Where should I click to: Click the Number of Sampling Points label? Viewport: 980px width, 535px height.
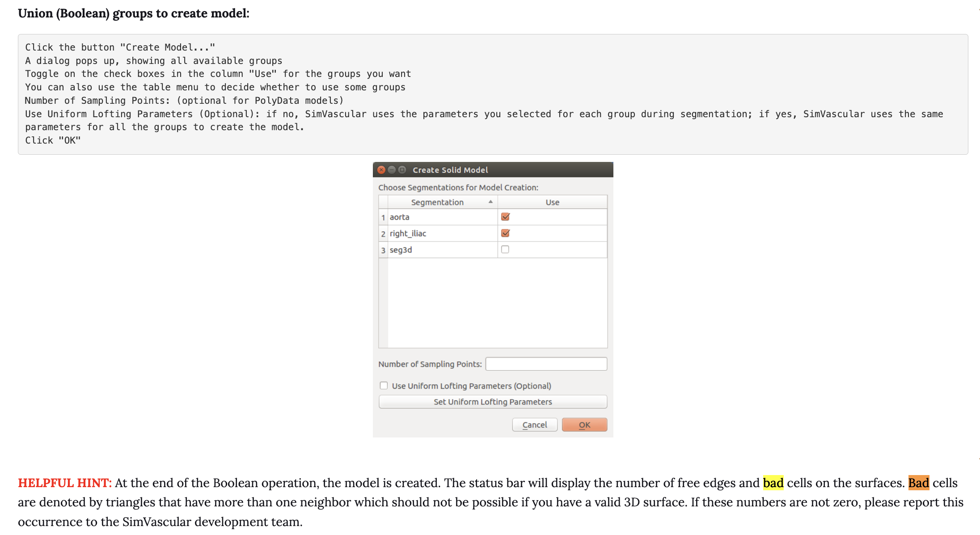click(x=430, y=364)
